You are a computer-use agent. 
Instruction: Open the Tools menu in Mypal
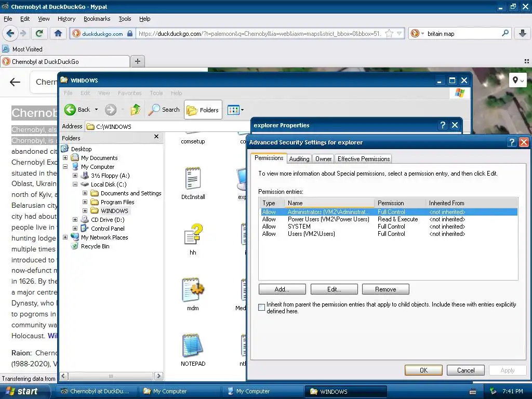125,19
